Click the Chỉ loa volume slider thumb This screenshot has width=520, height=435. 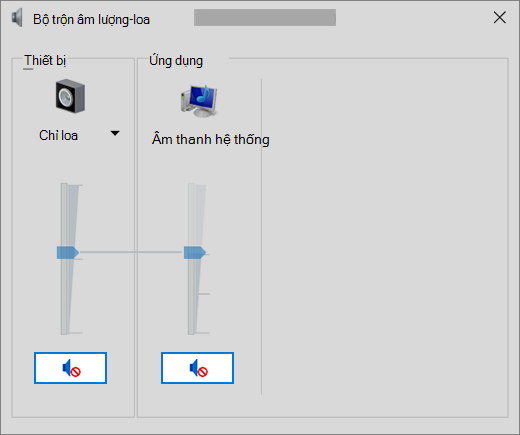coord(68,252)
